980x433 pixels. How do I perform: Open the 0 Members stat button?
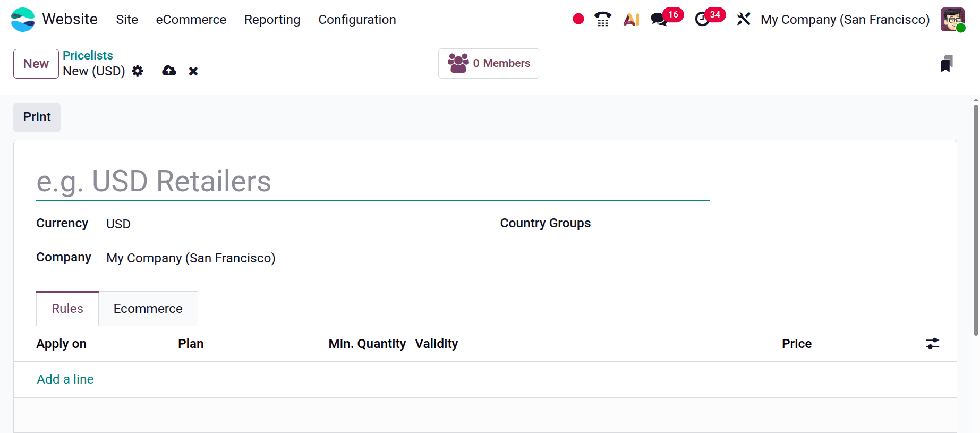(489, 63)
